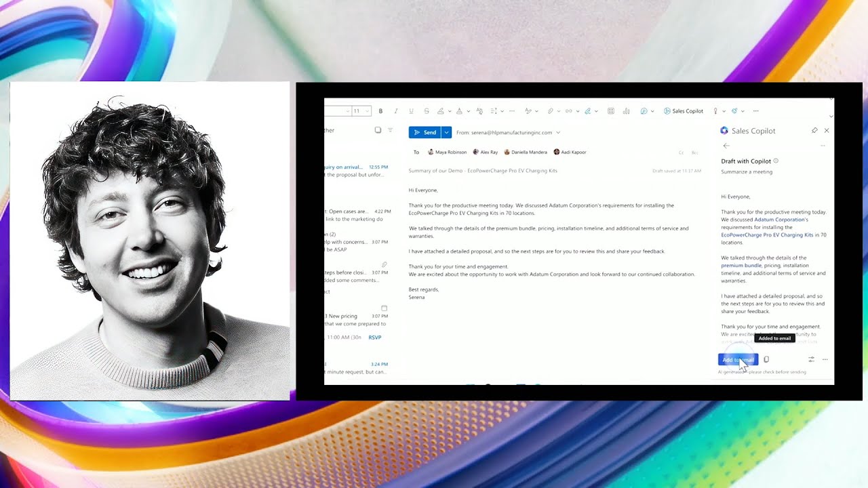Click the adjust draft sliders icon
This screenshot has width=868, height=488.
pyautogui.click(x=811, y=360)
